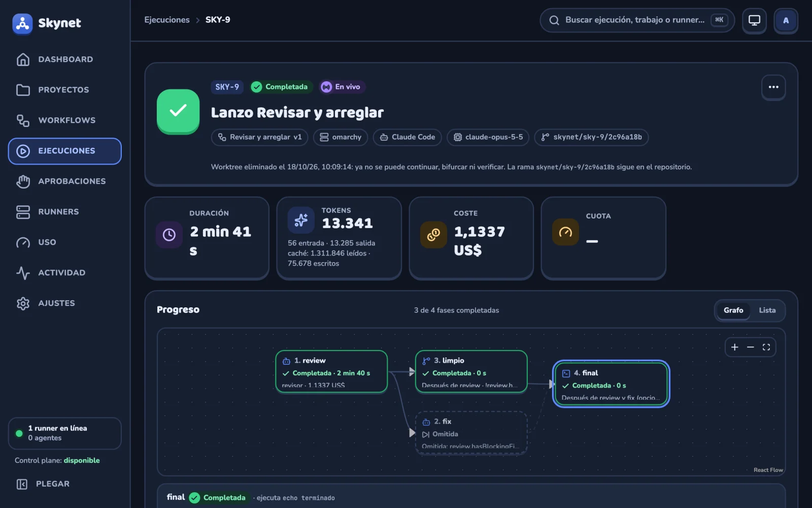Image resolution: width=812 pixels, height=508 pixels.
Task: Go to Proyectos in sidebar
Action: [x=64, y=90]
